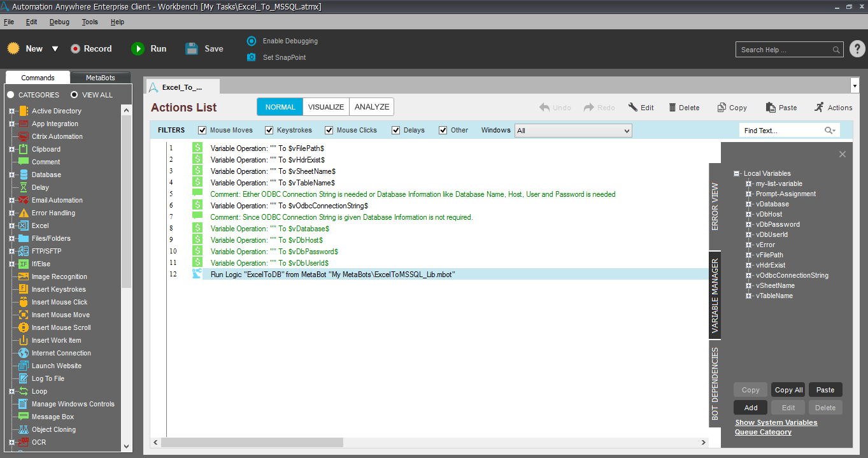
Task: Click the Add variable button
Action: coord(751,408)
